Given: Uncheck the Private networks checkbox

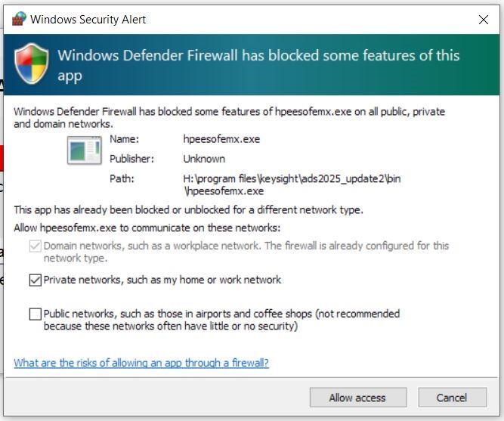Looking at the screenshot, I should pyautogui.click(x=36, y=280).
